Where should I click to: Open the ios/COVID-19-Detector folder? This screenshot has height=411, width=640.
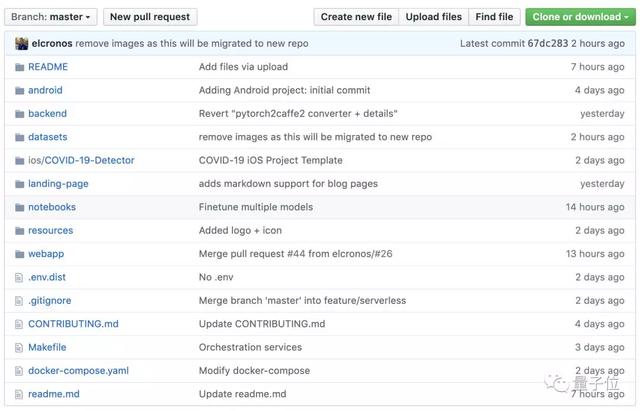tap(81, 160)
